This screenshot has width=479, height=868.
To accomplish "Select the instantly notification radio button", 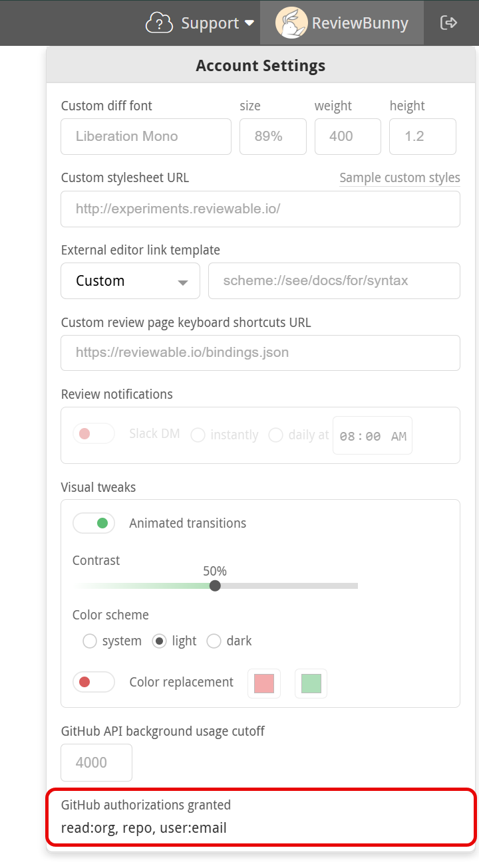I will click(198, 435).
